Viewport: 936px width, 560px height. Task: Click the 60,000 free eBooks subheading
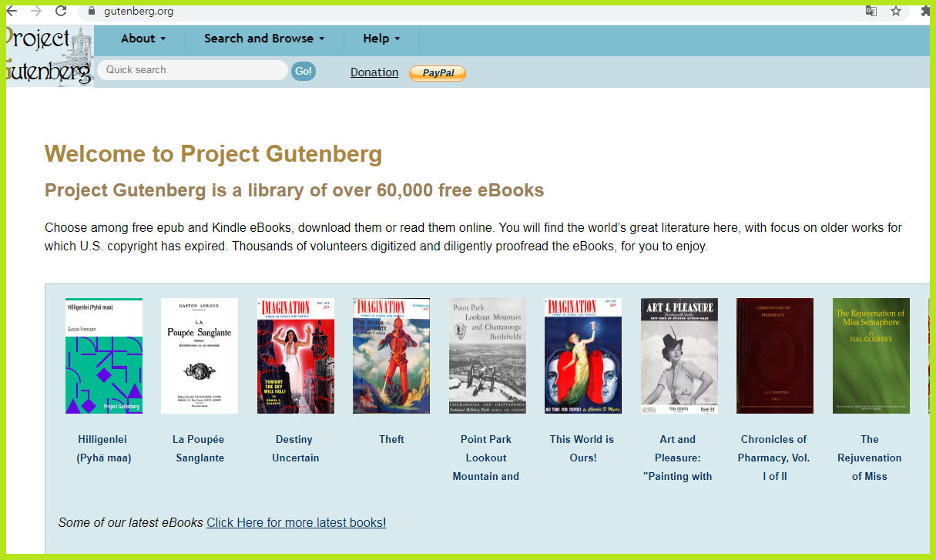click(294, 190)
